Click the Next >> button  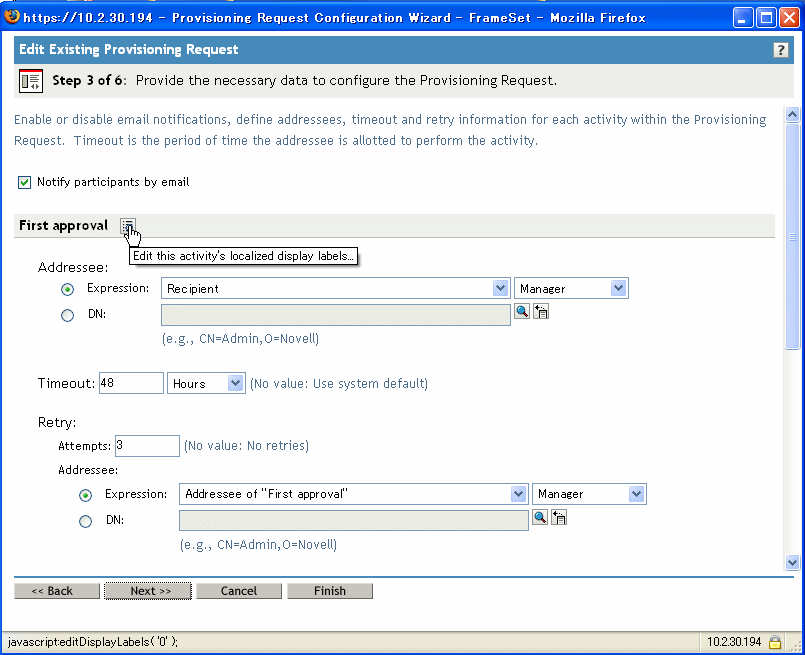tap(148, 591)
